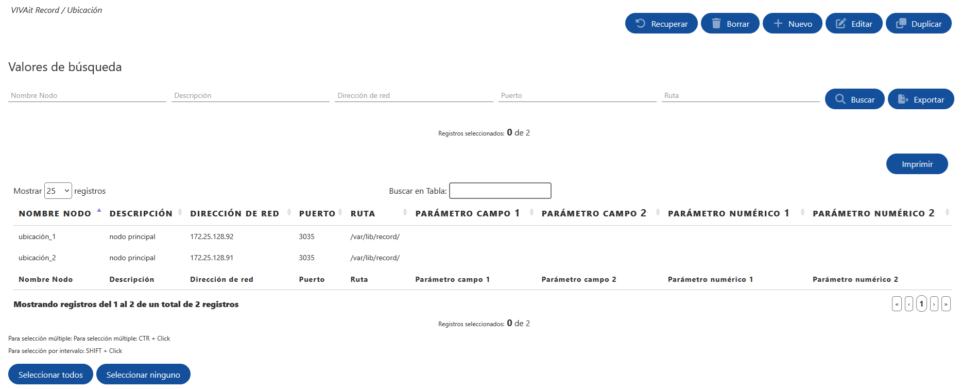Go to pagination page 1
The height and width of the screenshot is (389, 980).
point(921,304)
